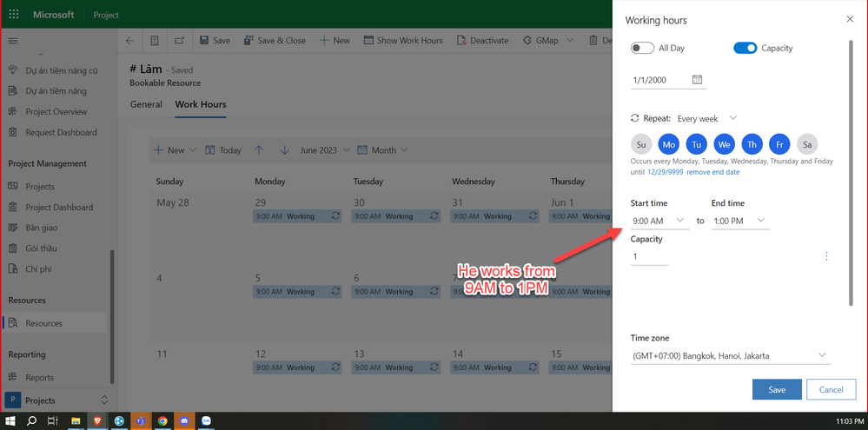Open the Microsoft app launcher grid
868x430 pixels.
14,15
